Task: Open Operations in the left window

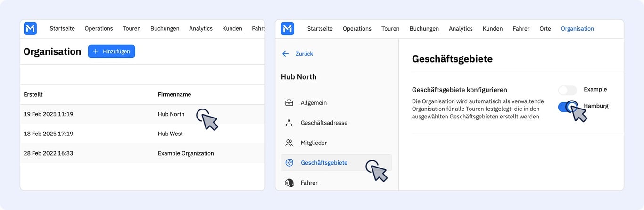Action: pyautogui.click(x=99, y=29)
